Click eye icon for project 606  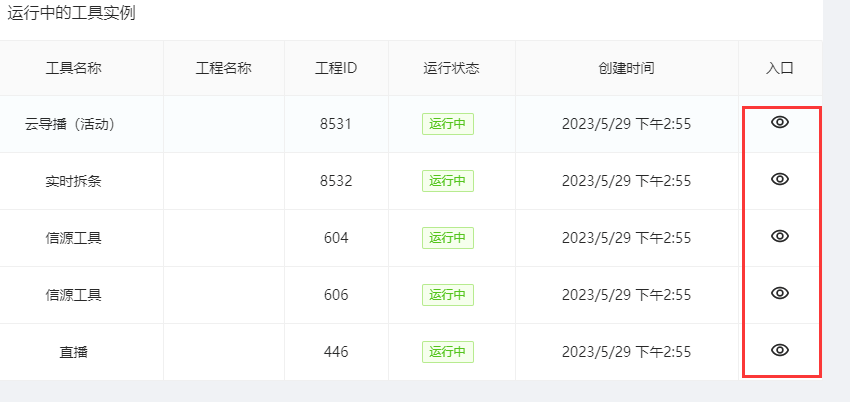pos(780,293)
